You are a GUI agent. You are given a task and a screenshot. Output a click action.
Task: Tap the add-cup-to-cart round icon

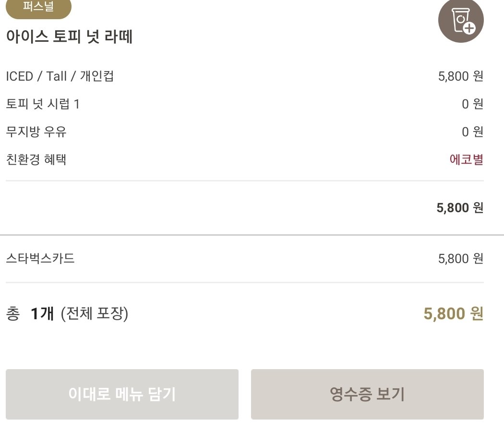click(461, 20)
